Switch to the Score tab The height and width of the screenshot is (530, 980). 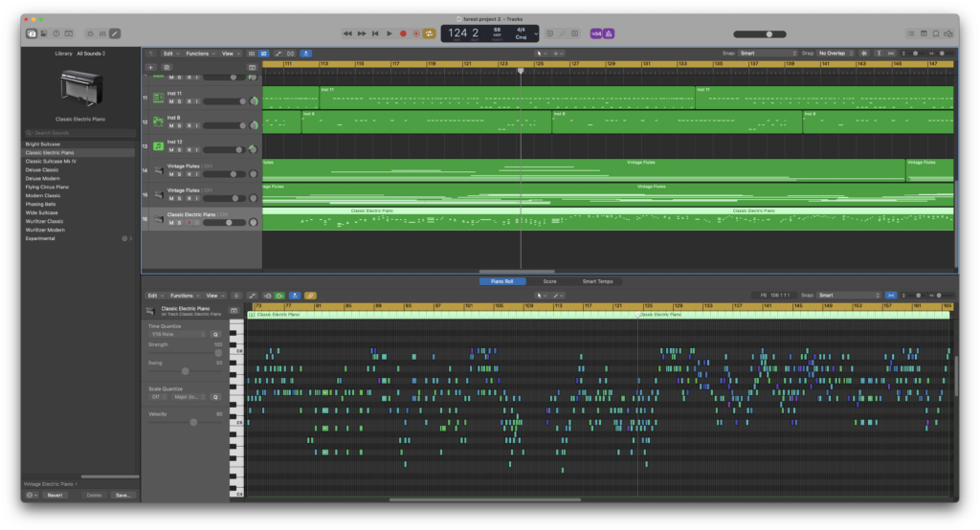[x=549, y=281]
